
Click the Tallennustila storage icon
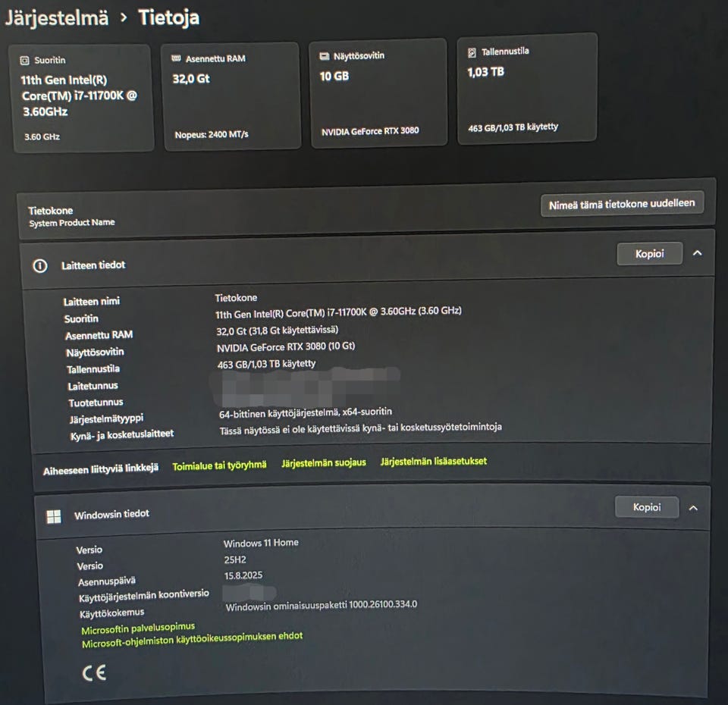(472, 52)
